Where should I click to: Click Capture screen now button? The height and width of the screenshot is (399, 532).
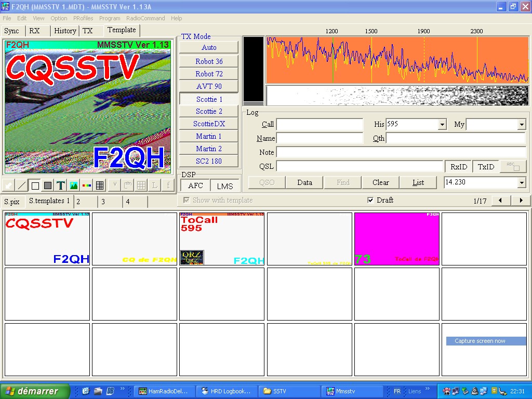tap(486, 341)
